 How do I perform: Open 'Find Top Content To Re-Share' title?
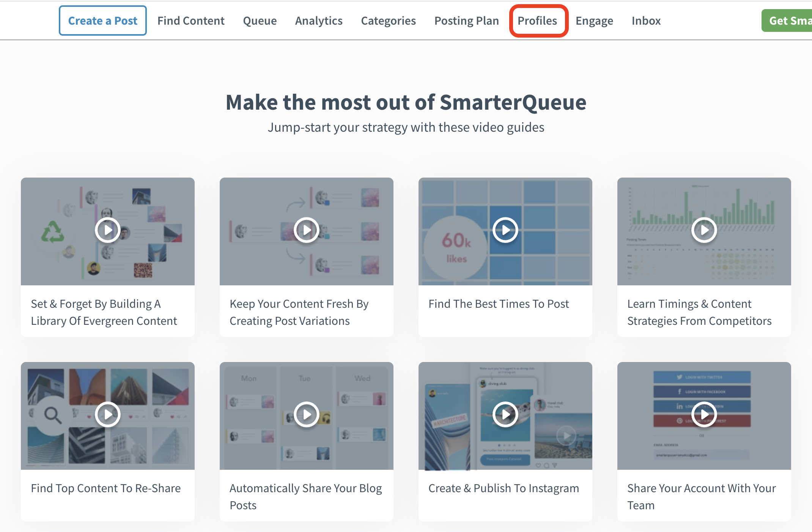[106, 488]
